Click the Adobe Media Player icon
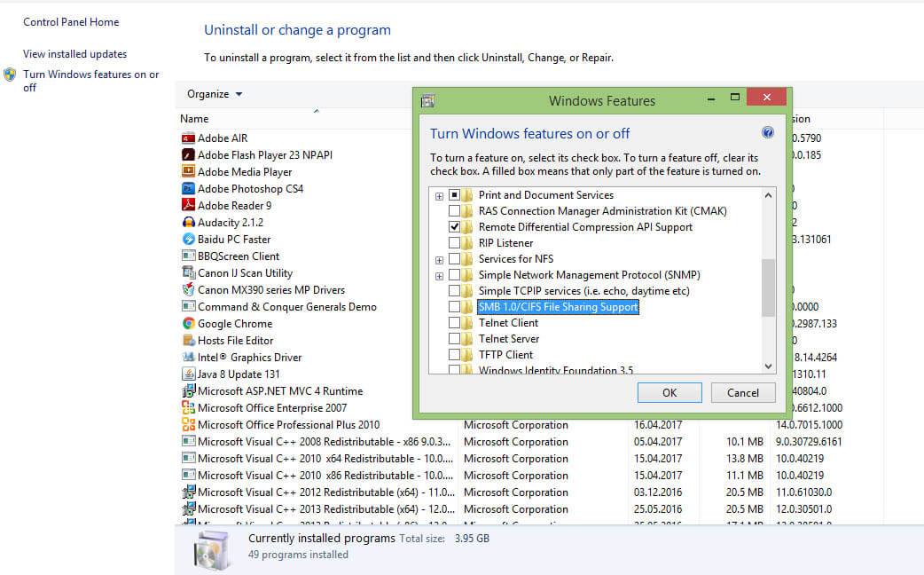Image resolution: width=924 pixels, height=575 pixels. [188, 171]
